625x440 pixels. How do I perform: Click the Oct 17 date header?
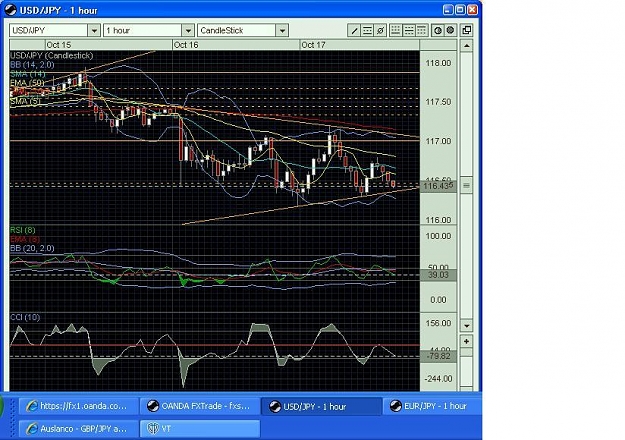click(x=313, y=45)
